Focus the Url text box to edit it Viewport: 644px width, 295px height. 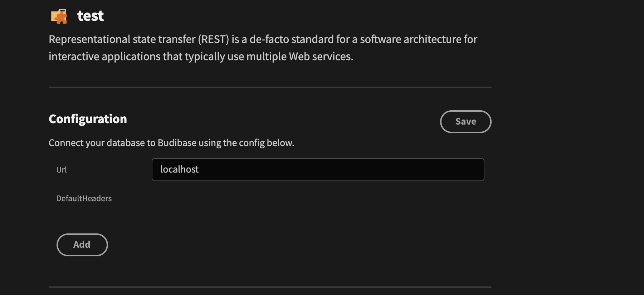pos(318,169)
